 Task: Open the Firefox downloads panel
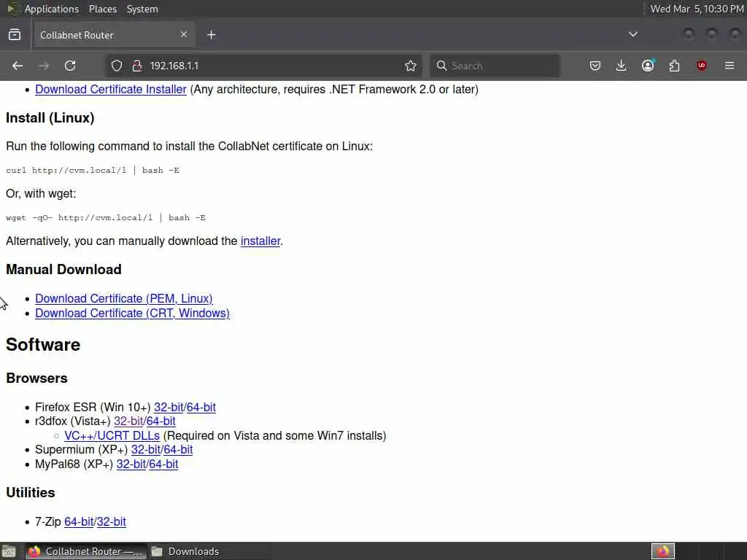[622, 66]
